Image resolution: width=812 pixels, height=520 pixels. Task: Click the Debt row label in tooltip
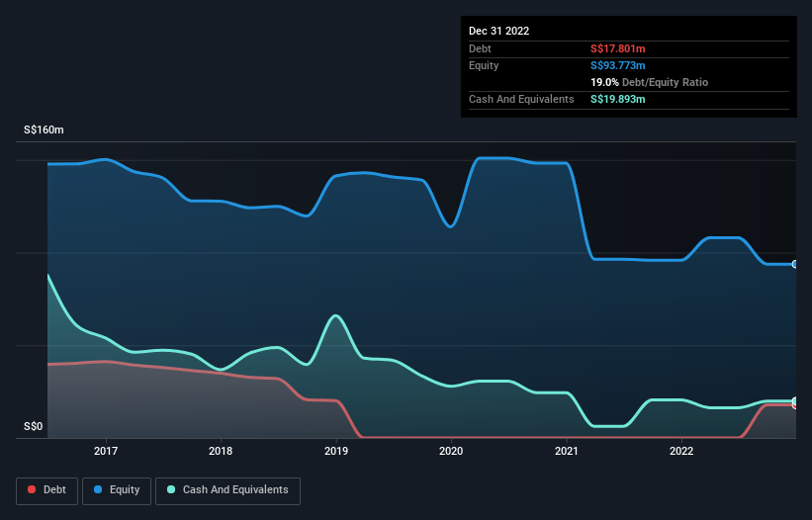(x=480, y=48)
